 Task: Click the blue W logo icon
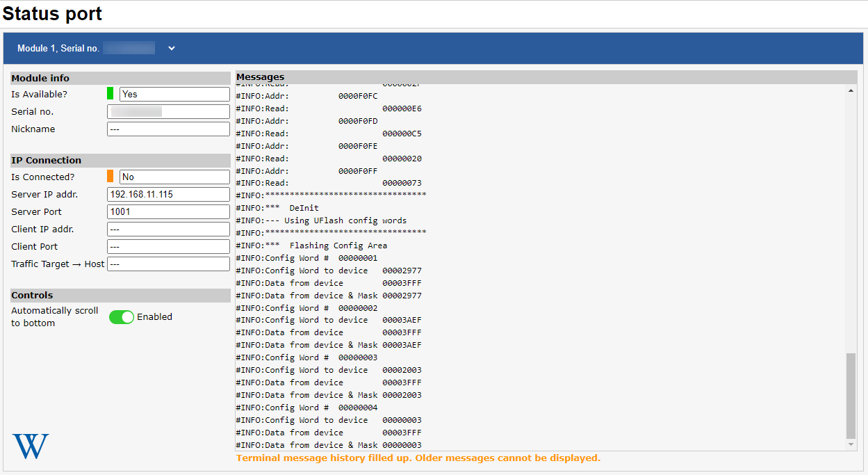pos(31,446)
